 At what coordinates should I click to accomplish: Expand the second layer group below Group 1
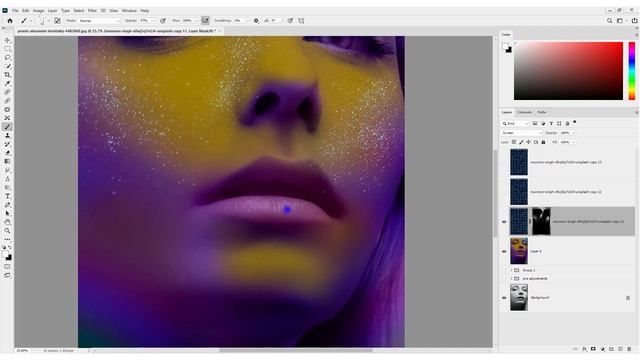click(511, 278)
